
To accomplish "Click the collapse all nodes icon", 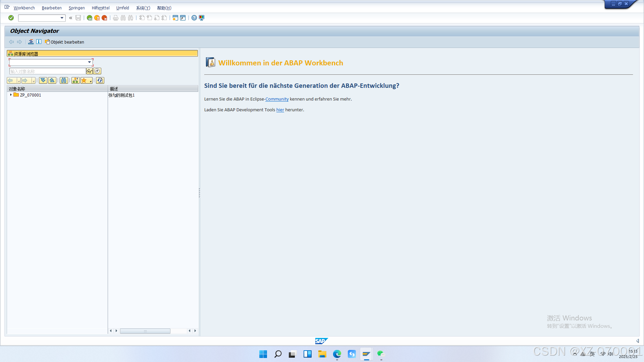I will click(52, 80).
